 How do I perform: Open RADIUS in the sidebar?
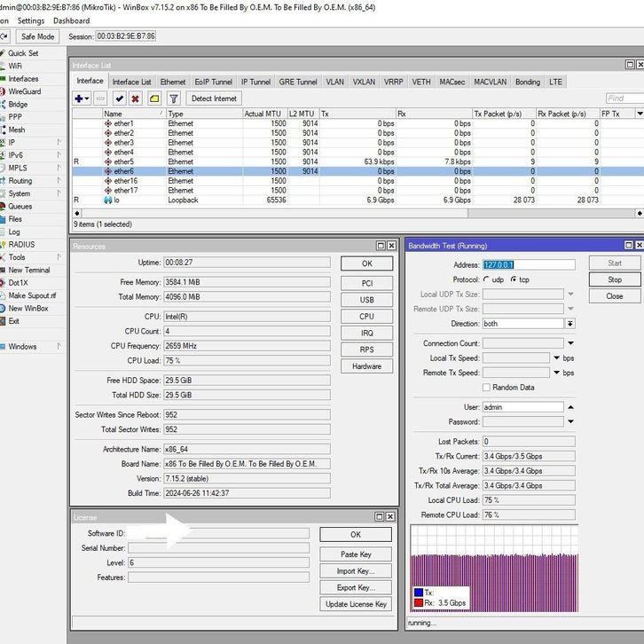(21, 244)
